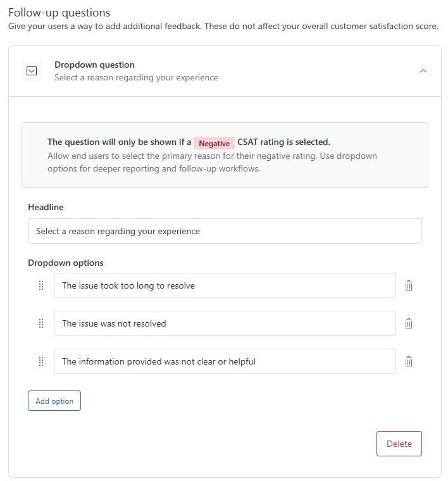The height and width of the screenshot is (481, 448).
Task: Focus the Headline text field
Action: tap(225, 231)
